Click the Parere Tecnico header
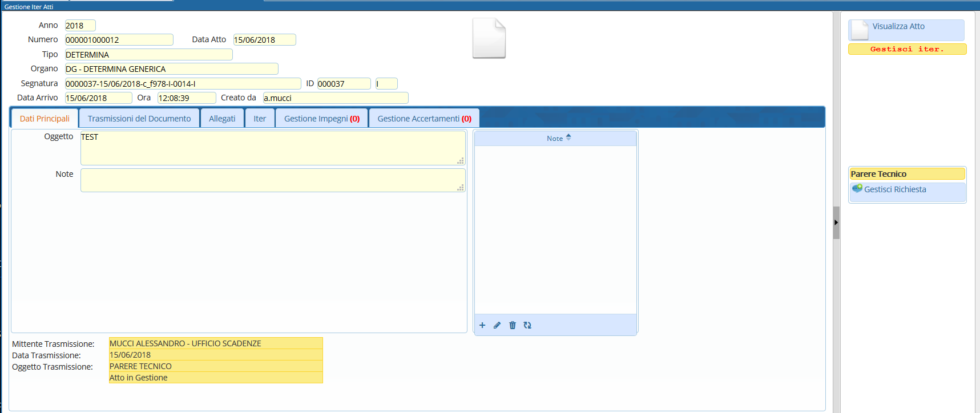Image resolution: width=980 pixels, height=413 pixels. click(x=906, y=174)
